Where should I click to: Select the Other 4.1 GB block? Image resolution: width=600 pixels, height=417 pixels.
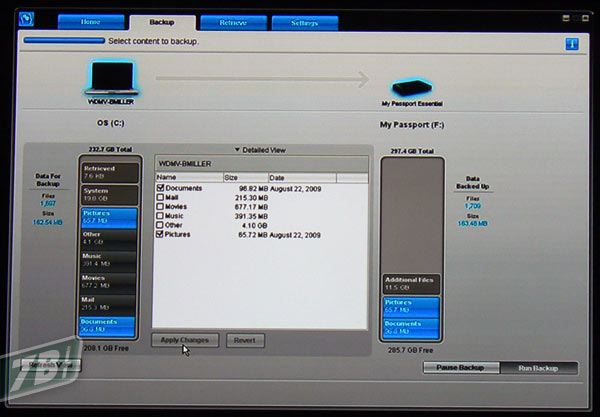pyautogui.click(x=108, y=239)
